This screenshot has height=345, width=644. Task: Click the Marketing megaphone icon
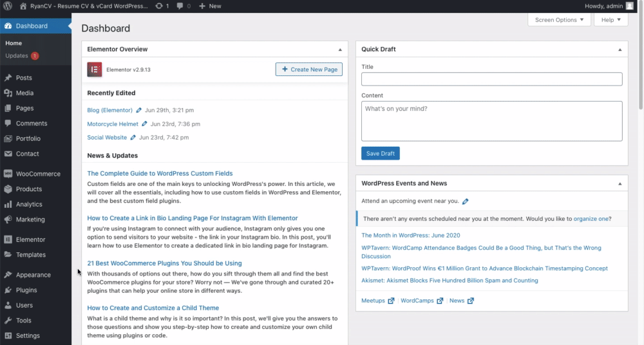pos(8,219)
